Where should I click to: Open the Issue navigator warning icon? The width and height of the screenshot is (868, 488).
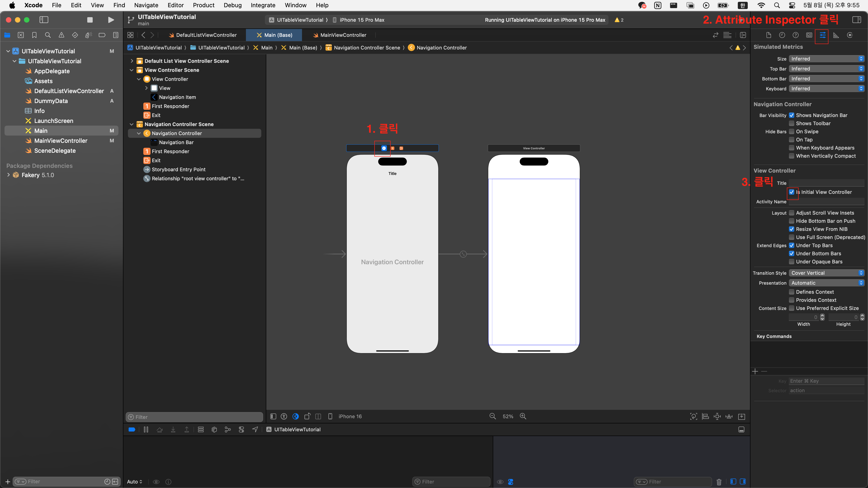pos(61,35)
